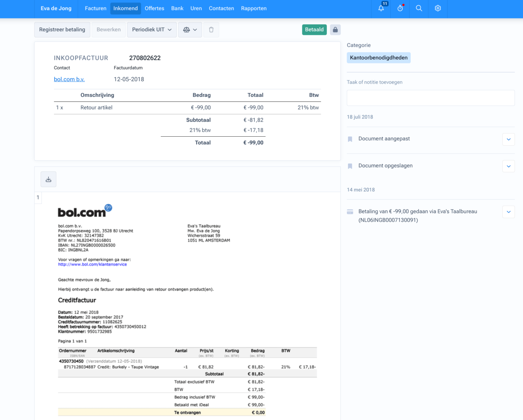Open the notifications bell icon
This screenshot has height=420, width=523.
click(x=381, y=8)
